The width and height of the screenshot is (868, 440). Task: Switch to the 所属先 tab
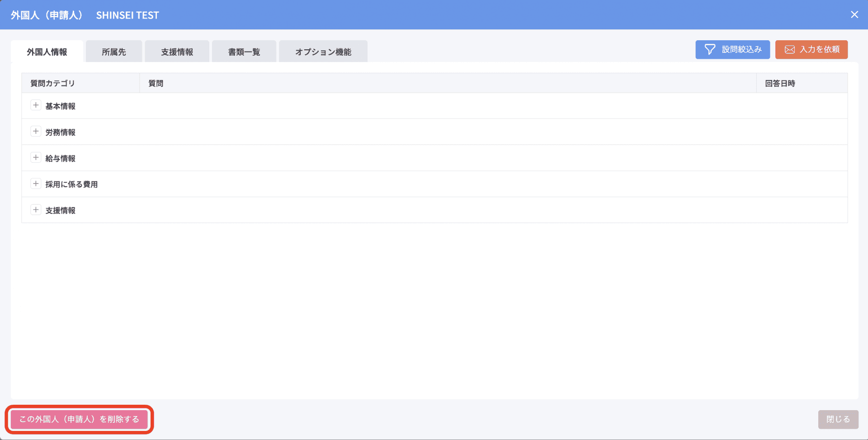[114, 52]
